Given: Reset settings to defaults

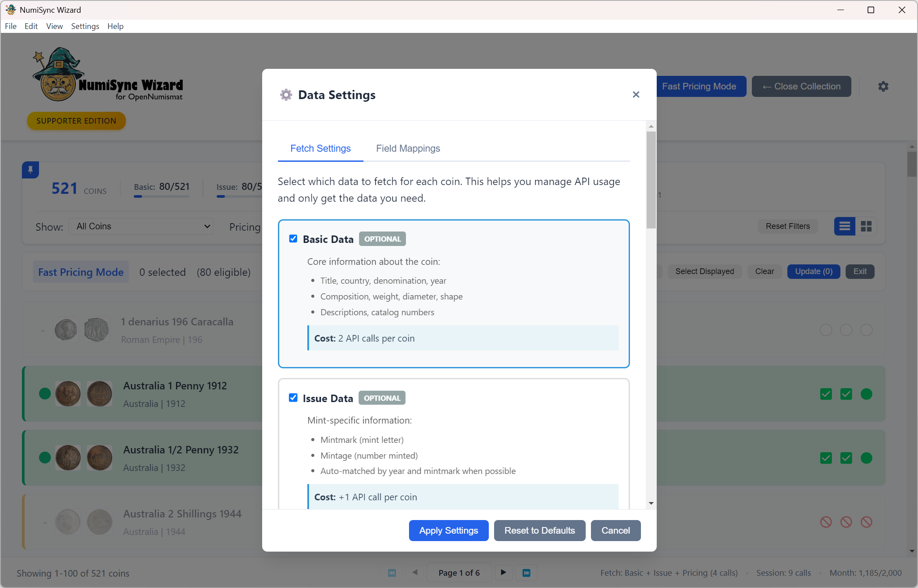Looking at the screenshot, I should [x=540, y=530].
